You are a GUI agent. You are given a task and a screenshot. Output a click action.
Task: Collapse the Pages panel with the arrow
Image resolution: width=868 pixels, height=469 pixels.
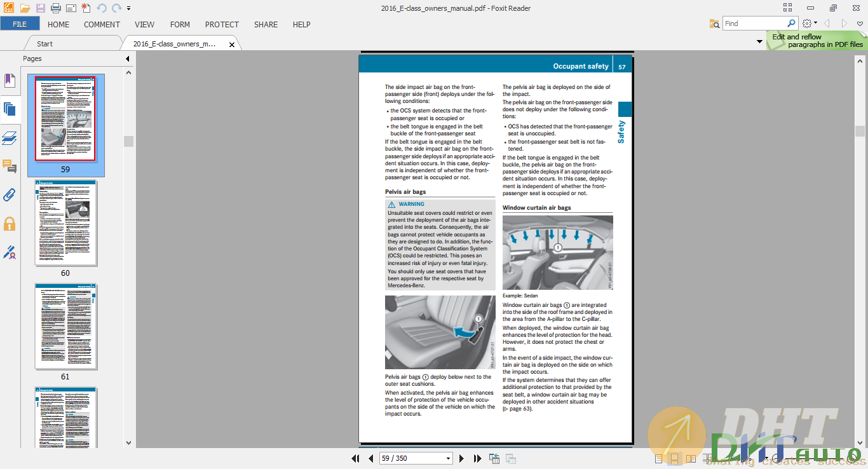click(x=127, y=58)
